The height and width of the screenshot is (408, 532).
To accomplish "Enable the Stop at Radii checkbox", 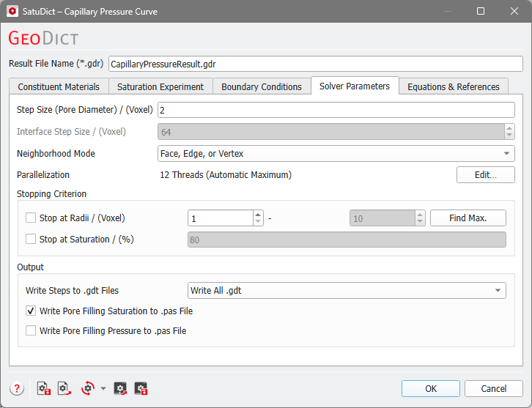I will [31, 218].
